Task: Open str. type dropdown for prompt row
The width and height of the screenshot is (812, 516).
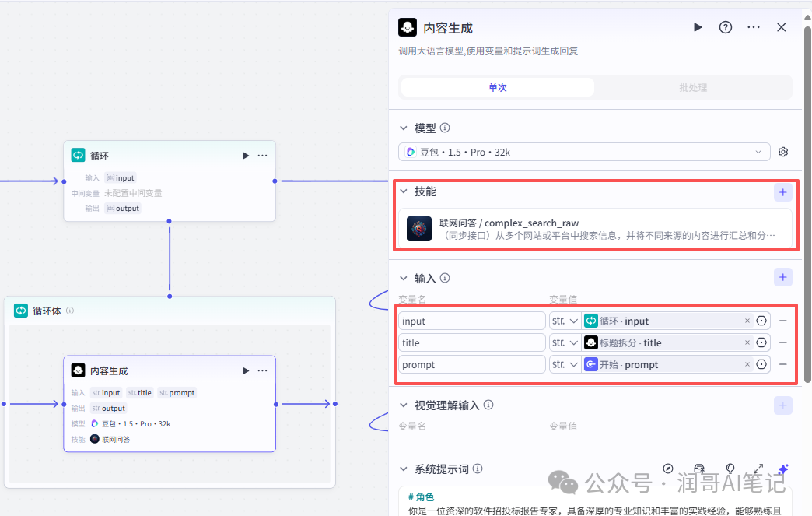Action: pos(565,364)
